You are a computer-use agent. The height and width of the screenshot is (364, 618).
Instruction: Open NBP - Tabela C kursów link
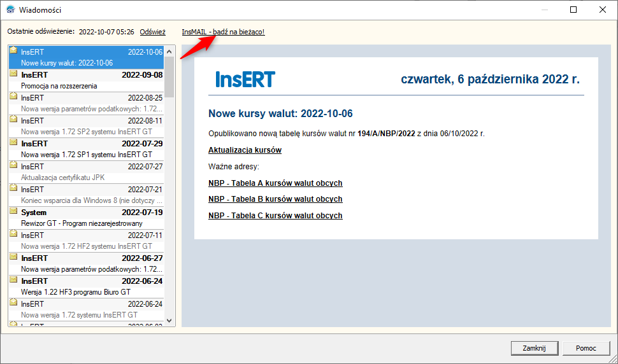point(275,216)
